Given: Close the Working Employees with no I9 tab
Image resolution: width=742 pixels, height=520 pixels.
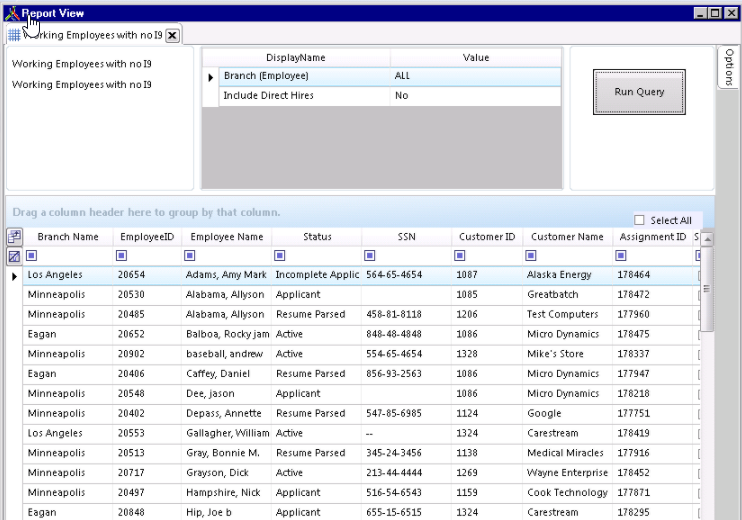Looking at the screenshot, I should tap(173, 35).
